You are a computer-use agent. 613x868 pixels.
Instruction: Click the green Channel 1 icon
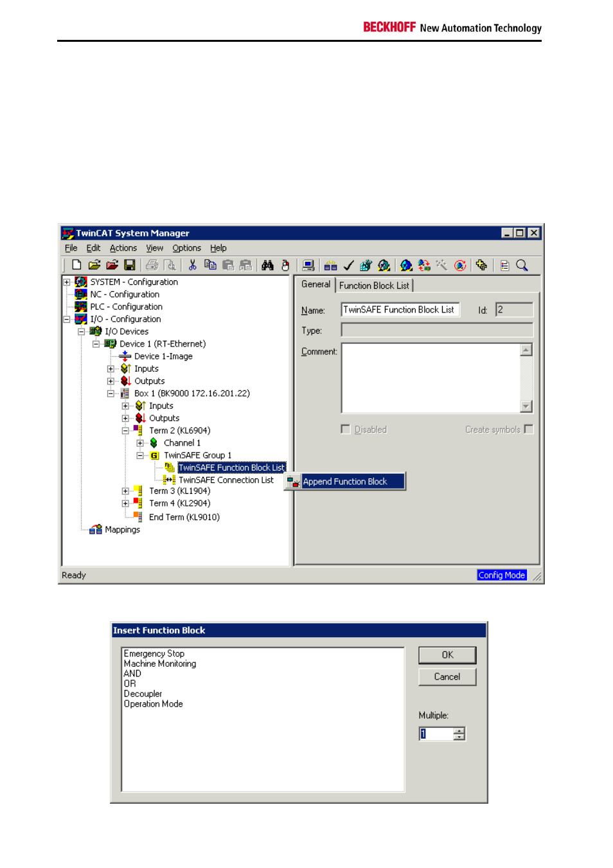point(154,443)
